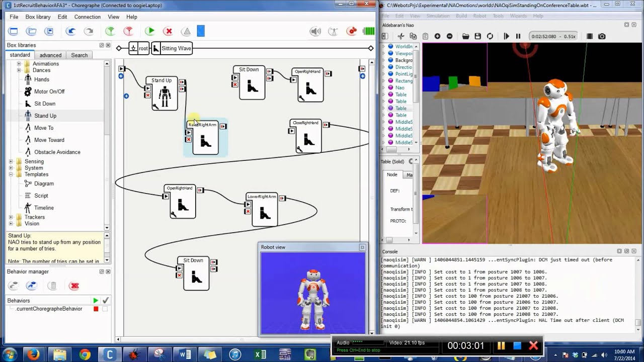This screenshot has height=362, width=644.
Task: Open the Connection menu
Action: tap(88, 17)
